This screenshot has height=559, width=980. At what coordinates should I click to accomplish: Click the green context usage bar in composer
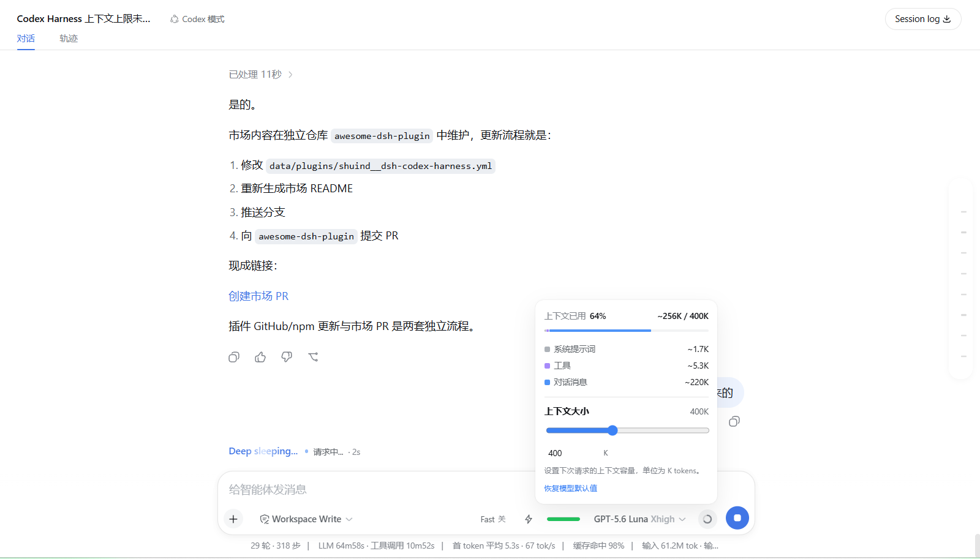(x=563, y=519)
